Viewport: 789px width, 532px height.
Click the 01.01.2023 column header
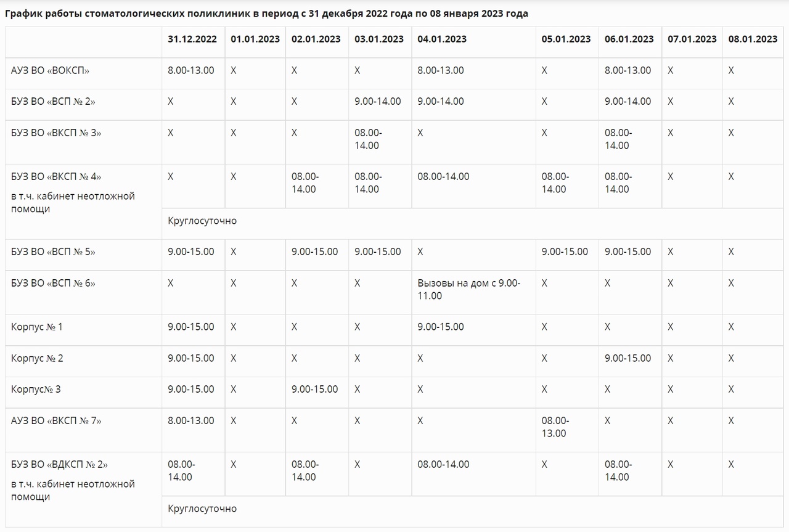[x=255, y=39]
